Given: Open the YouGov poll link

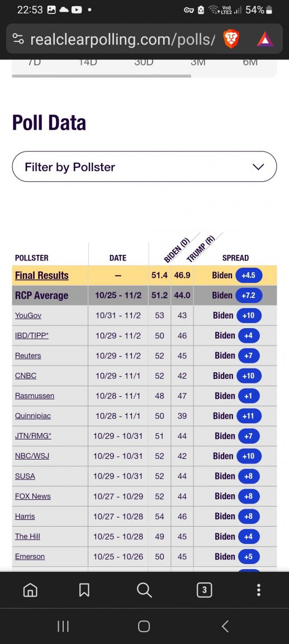Looking at the screenshot, I should pos(28,315).
